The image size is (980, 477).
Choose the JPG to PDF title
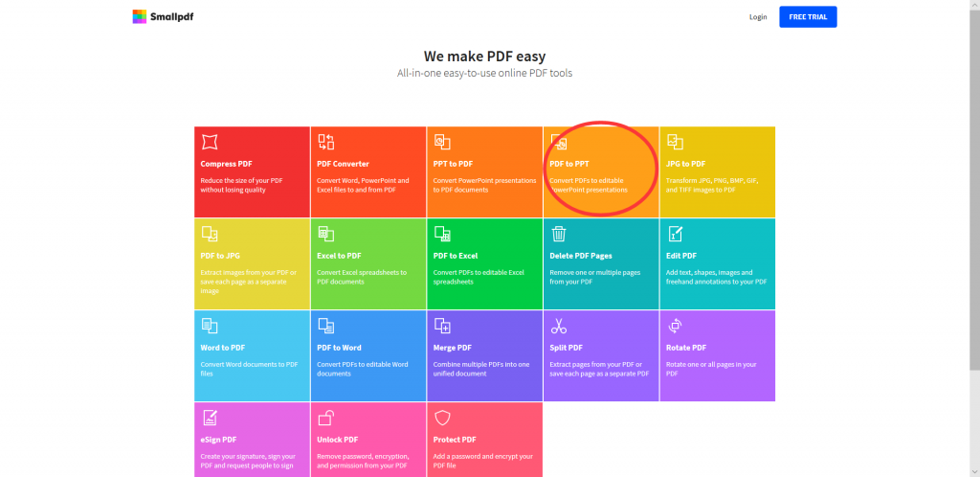coord(685,165)
